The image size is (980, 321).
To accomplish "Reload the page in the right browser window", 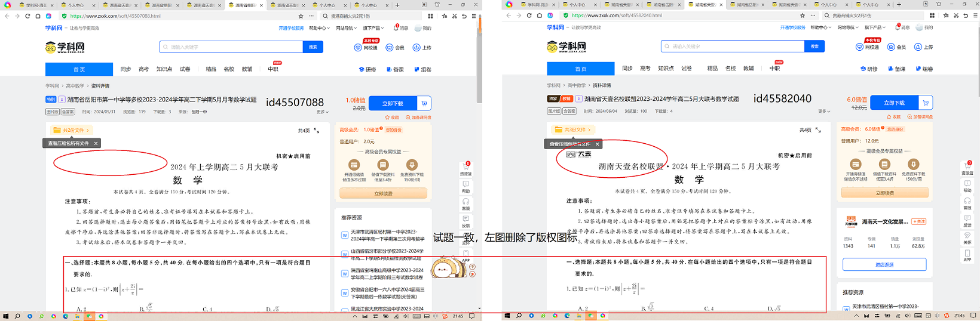I will (x=529, y=16).
